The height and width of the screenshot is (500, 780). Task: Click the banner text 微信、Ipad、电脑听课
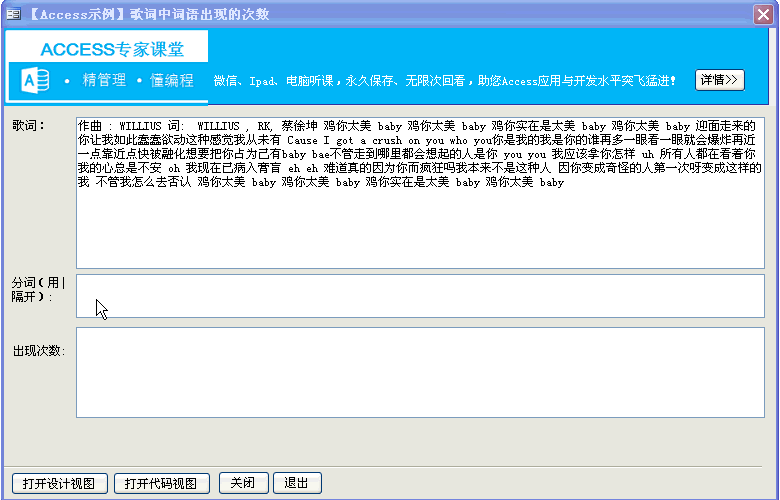point(274,81)
